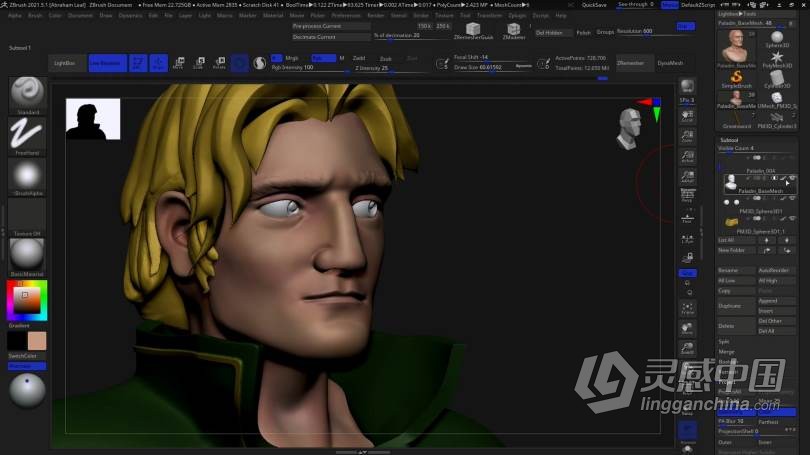Toggle Edit mode button
The width and height of the screenshot is (810, 455).
click(x=138, y=63)
